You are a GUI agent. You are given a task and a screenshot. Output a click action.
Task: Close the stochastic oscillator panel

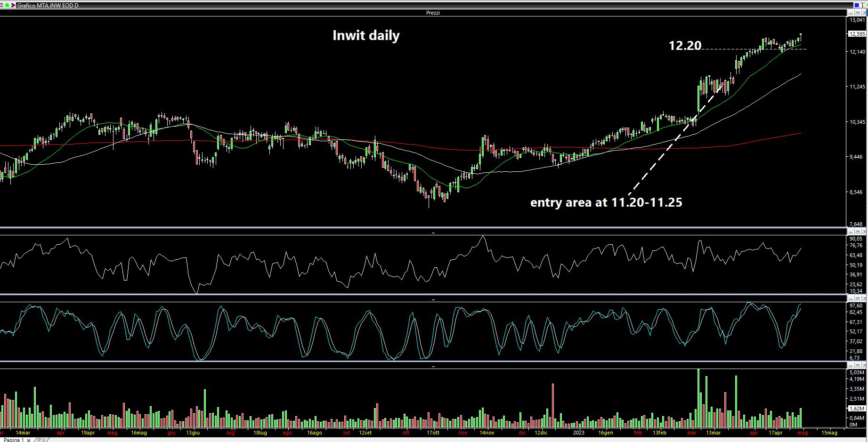[864, 298]
